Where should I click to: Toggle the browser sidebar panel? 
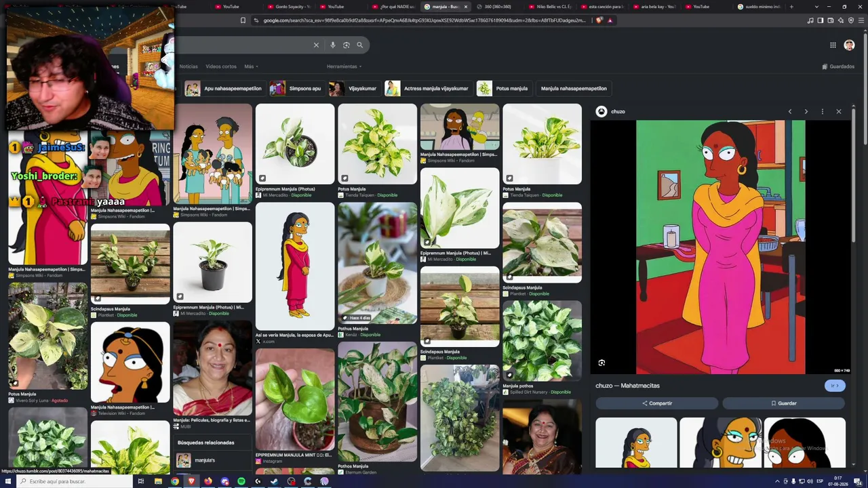pyautogui.click(x=821, y=20)
